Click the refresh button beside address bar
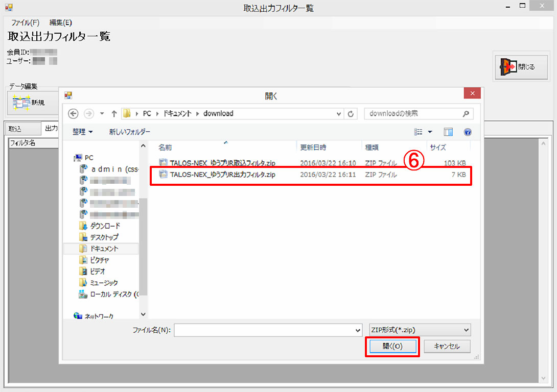This screenshot has height=392, width=557. 351,113
